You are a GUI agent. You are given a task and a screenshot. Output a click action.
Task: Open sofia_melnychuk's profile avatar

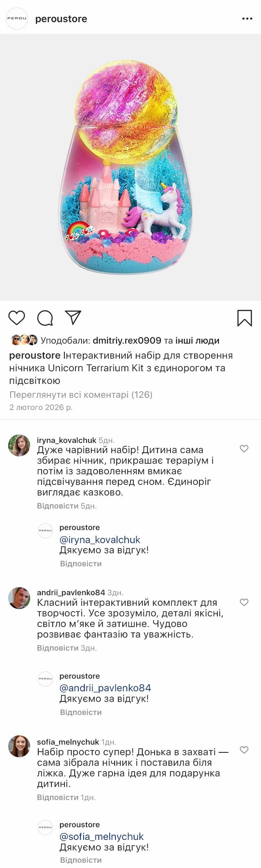click(19, 746)
